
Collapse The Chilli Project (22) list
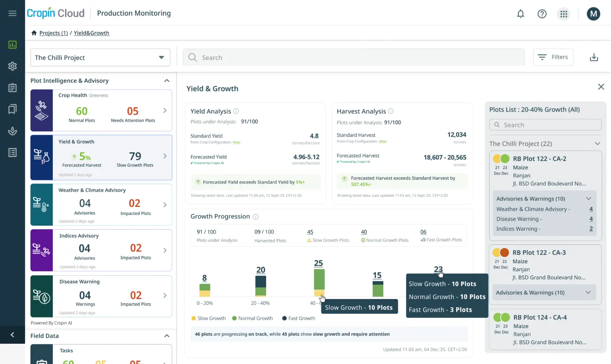click(598, 143)
